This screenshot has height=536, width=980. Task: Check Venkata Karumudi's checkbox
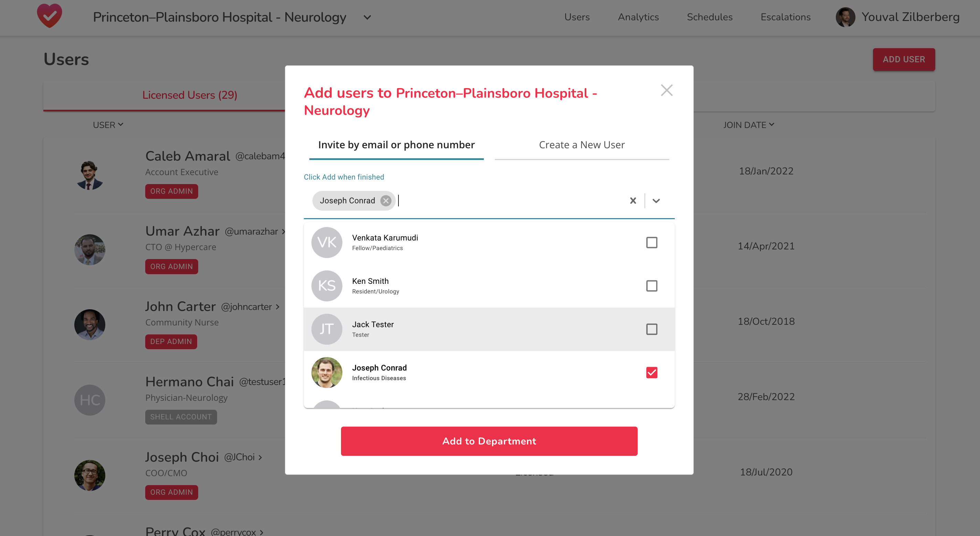[x=652, y=242]
